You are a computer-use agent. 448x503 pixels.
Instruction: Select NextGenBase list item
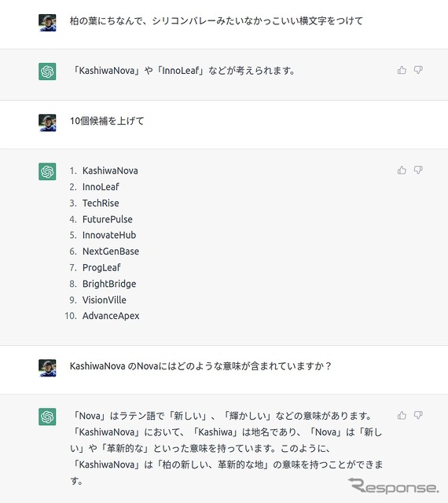pyautogui.click(x=111, y=251)
